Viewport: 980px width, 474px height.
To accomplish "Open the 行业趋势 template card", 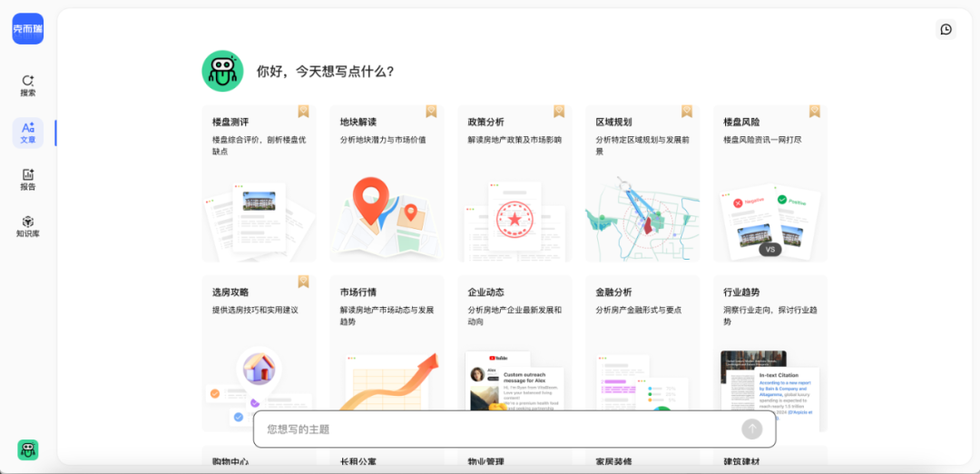I will click(x=770, y=353).
